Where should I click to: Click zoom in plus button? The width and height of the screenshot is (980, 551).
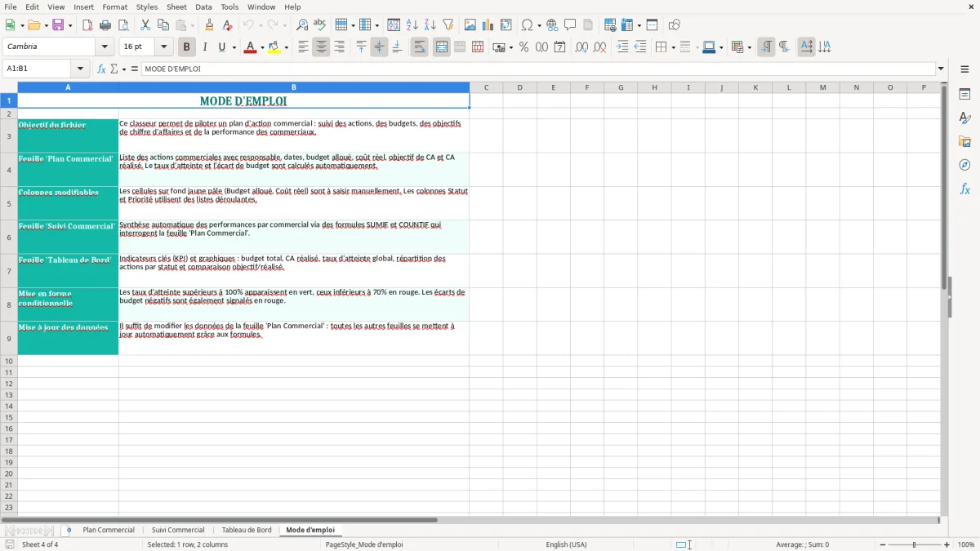click(947, 544)
